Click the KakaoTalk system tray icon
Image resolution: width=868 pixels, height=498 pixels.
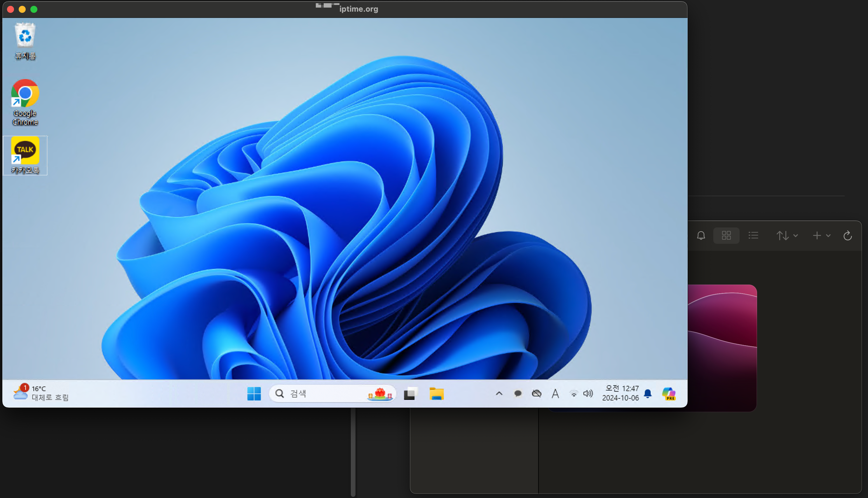tap(517, 394)
